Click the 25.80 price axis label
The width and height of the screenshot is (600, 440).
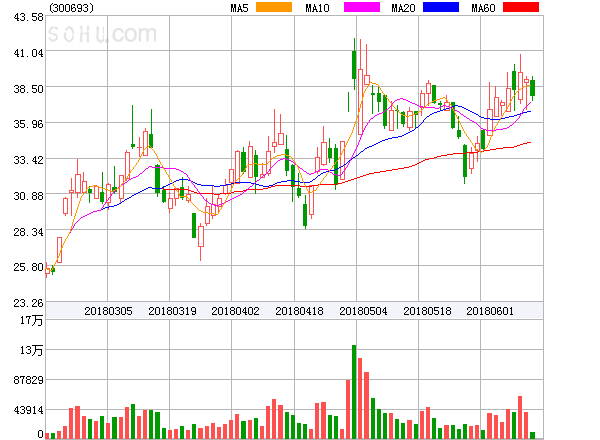pos(29,267)
